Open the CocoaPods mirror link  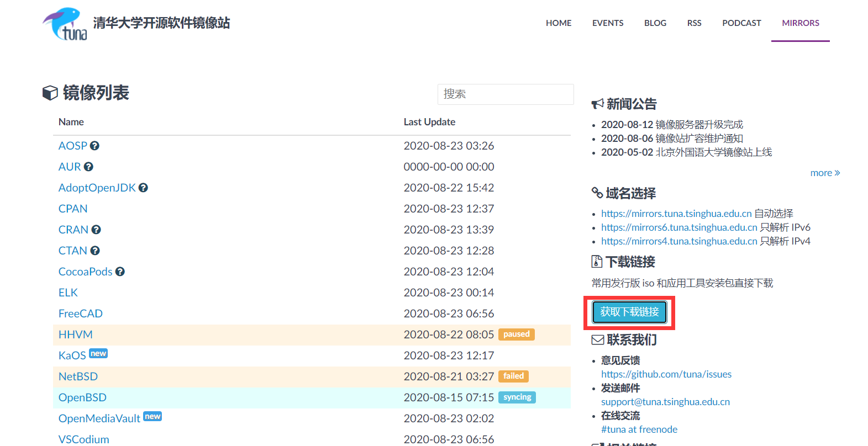click(86, 272)
